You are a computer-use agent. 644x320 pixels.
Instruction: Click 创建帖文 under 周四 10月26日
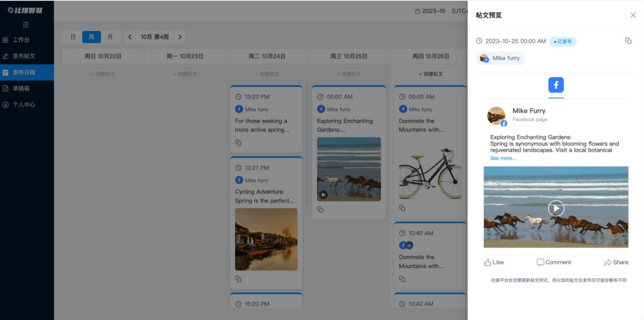coord(431,74)
